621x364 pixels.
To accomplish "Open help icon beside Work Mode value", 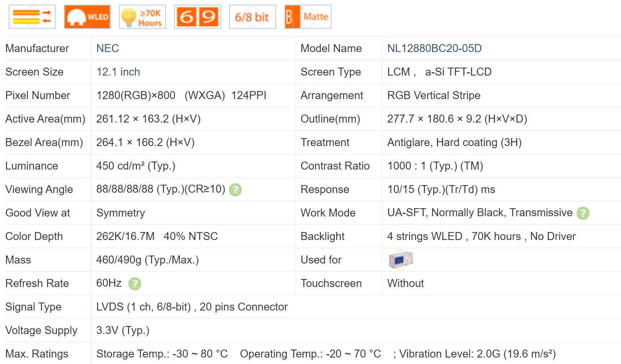I will point(583,213).
